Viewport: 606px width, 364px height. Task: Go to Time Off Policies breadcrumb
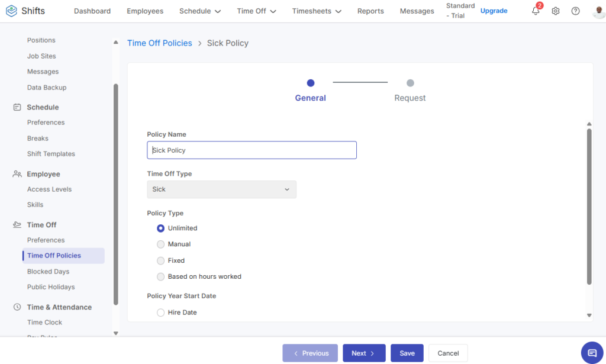pos(160,43)
